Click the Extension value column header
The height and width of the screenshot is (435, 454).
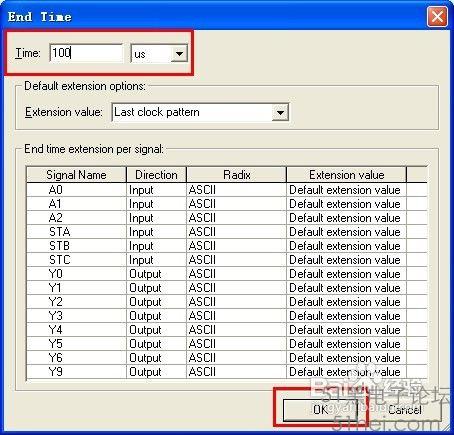346,175
